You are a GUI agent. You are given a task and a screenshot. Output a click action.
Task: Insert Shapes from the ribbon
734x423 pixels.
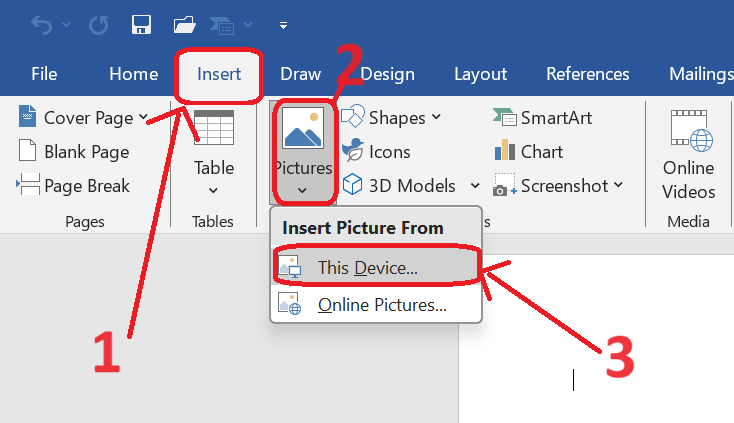click(393, 118)
